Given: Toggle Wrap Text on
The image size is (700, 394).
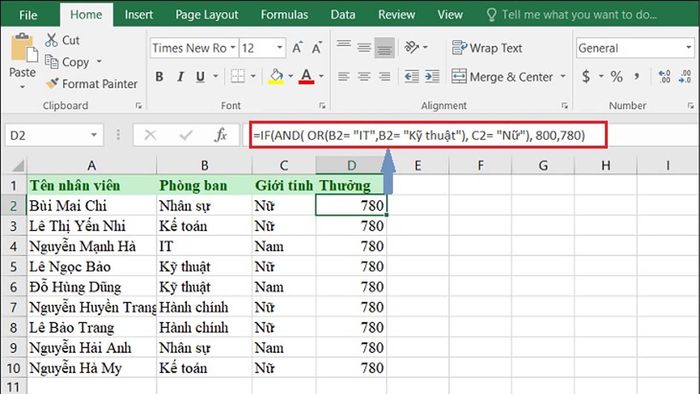Looking at the screenshot, I should [487, 48].
